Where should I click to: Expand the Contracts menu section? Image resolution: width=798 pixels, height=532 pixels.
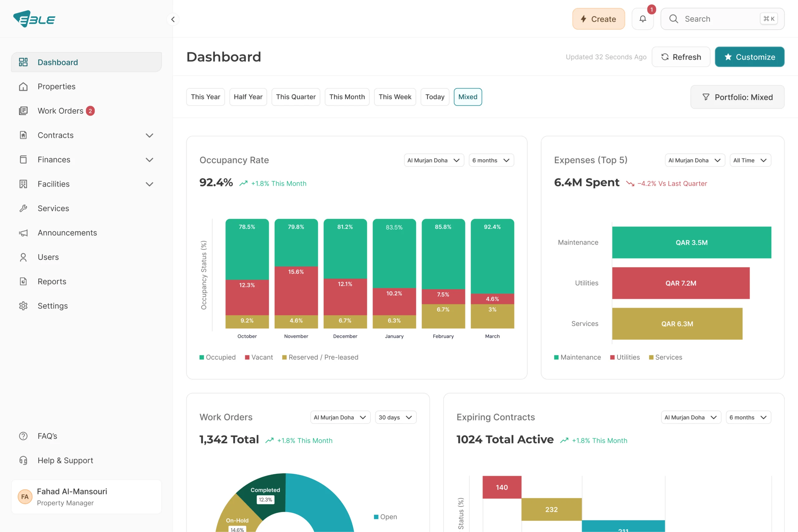(x=149, y=135)
